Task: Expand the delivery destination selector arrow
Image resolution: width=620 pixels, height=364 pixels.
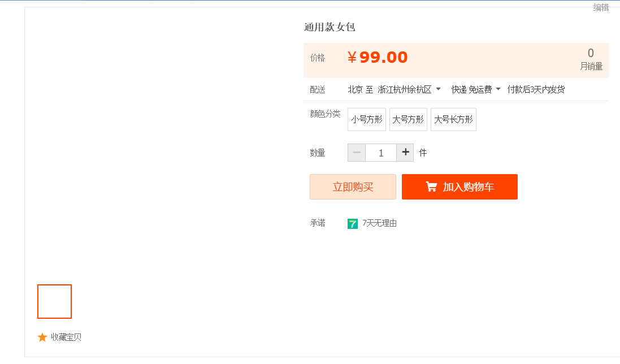Action: point(438,89)
